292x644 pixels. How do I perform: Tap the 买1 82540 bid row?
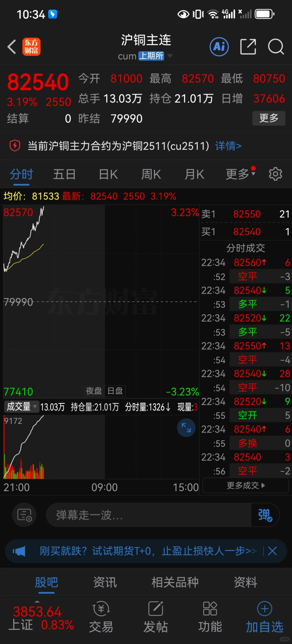(245, 232)
